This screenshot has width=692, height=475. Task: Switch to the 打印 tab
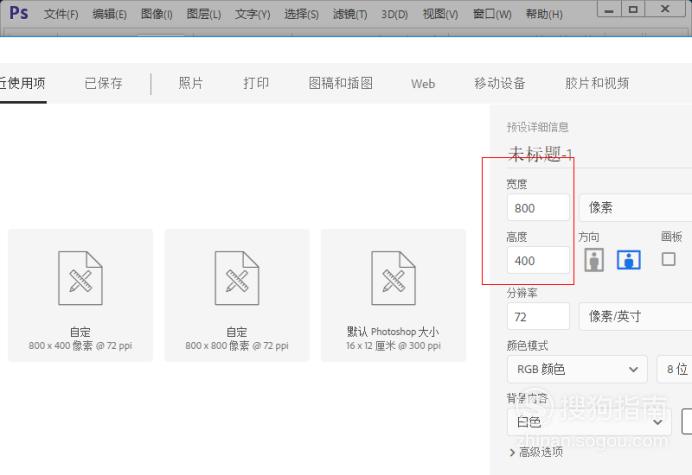pyautogui.click(x=256, y=83)
